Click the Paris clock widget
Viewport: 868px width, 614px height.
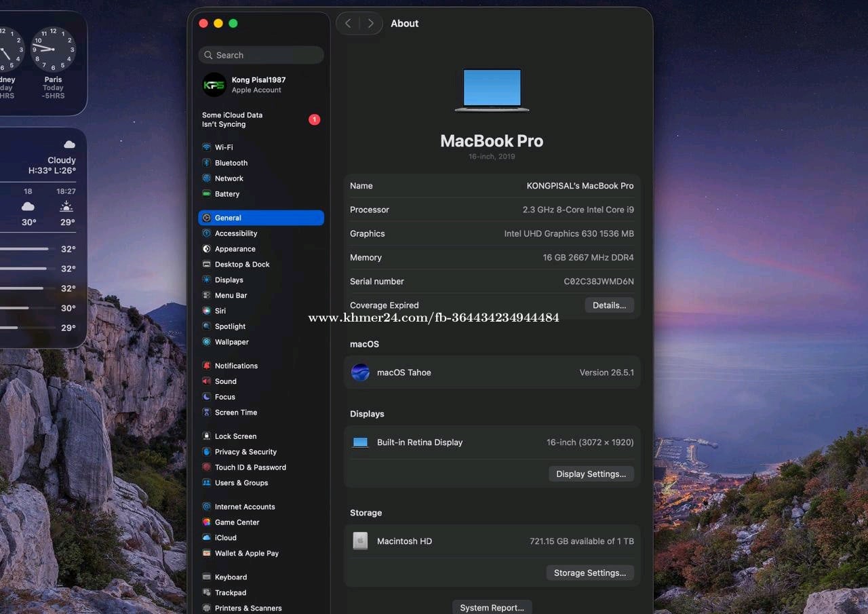[53, 50]
